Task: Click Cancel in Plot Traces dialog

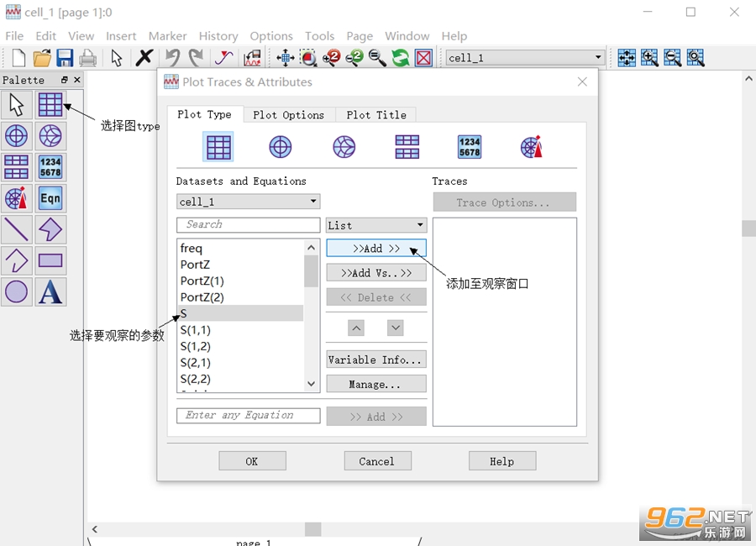Action: (377, 461)
